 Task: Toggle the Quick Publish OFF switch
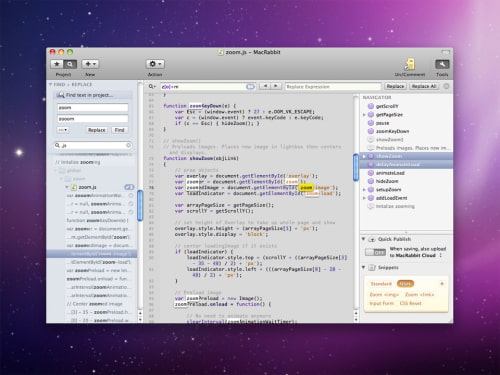[x=375, y=252]
